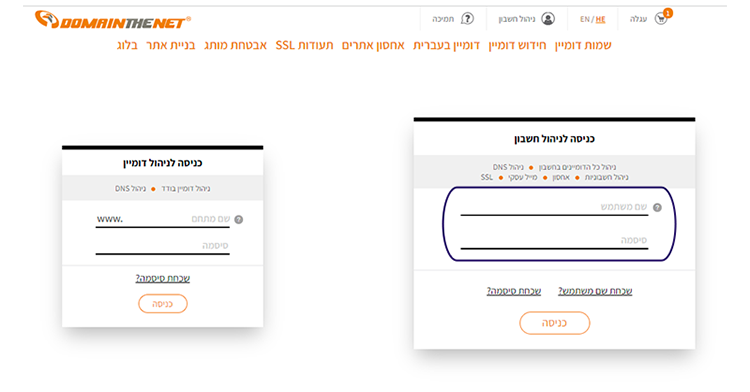
Task: Click the account management user icon
Action: pos(548,19)
